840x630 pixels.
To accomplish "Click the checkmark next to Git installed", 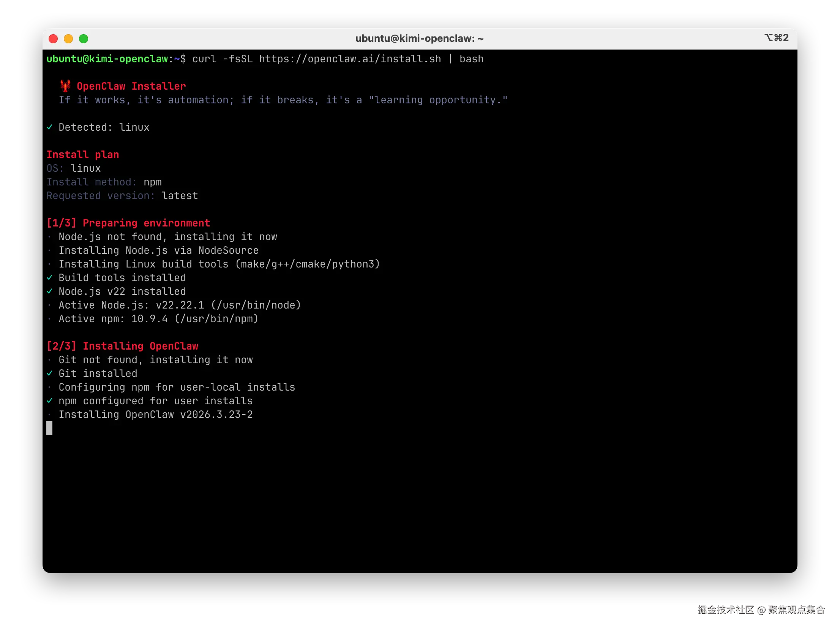I will tap(49, 374).
